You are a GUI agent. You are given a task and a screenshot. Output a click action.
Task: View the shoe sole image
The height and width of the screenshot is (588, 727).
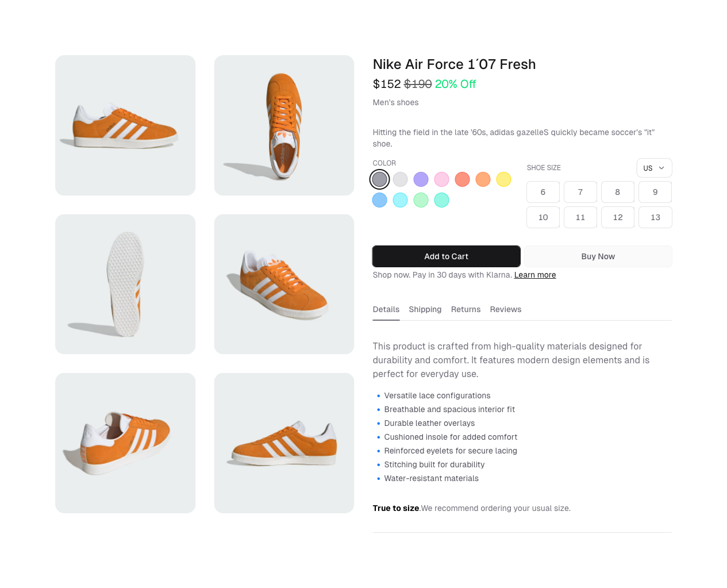click(x=125, y=284)
